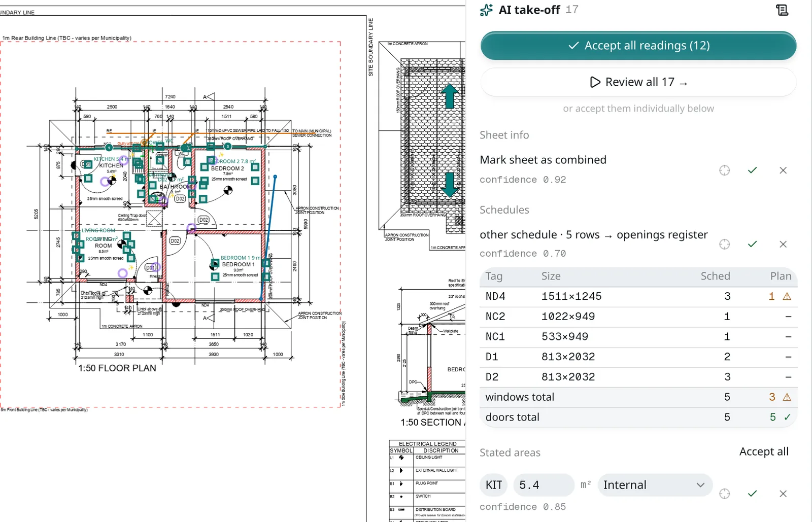Select the D2 tag row
This screenshot has height=522, width=812.
pyautogui.click(x=638, y=377)
